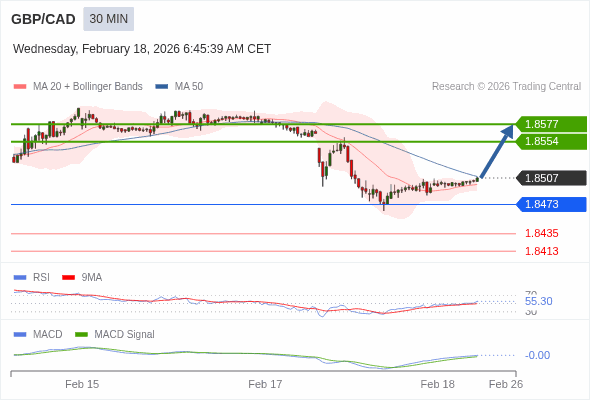Click the MACD value -0.00

pyautogui.click(x=537, y=355)
